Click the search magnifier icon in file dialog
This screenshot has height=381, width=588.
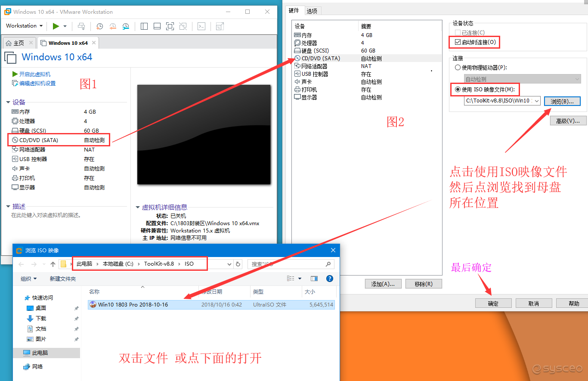(x=328, y=264)
